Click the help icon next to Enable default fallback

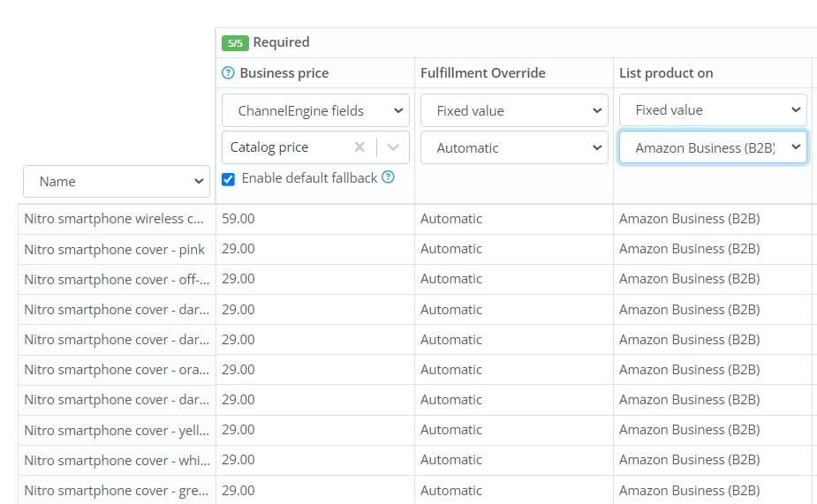click(x=388, y=177)
